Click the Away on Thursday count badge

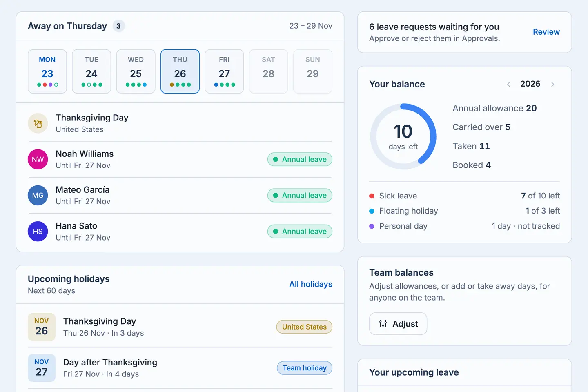[118, 26]
